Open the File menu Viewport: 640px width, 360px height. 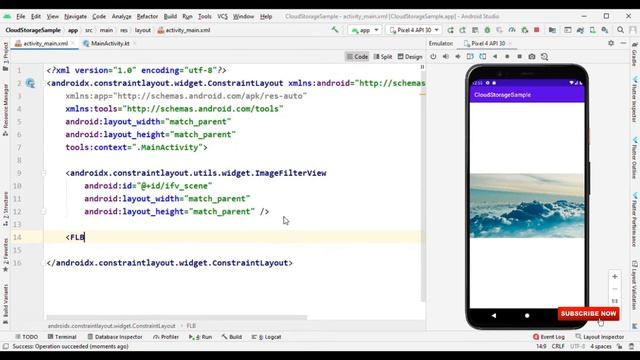pos(21,16)
